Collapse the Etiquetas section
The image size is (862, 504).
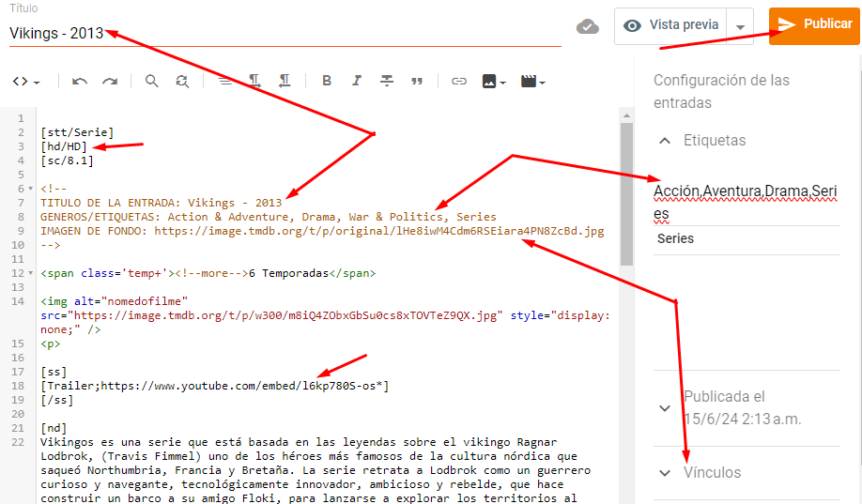(x=665, y=141)
